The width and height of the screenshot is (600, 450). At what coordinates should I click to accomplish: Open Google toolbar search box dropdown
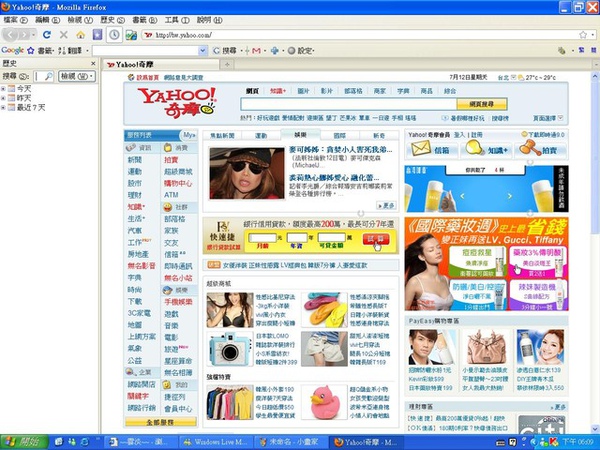202,51
